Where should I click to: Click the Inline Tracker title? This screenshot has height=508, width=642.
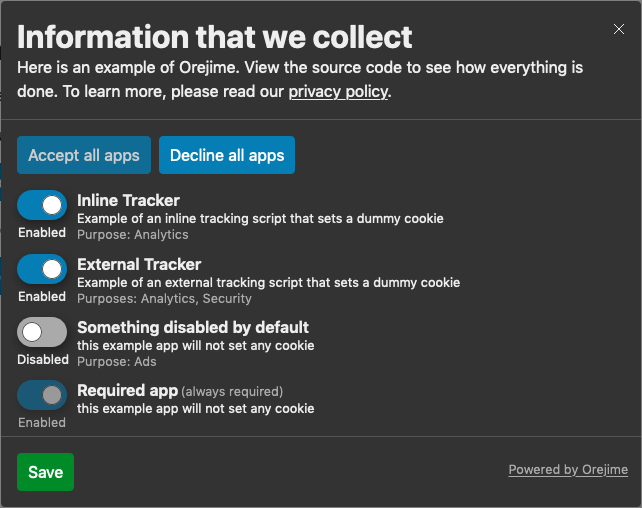[128, 201]
